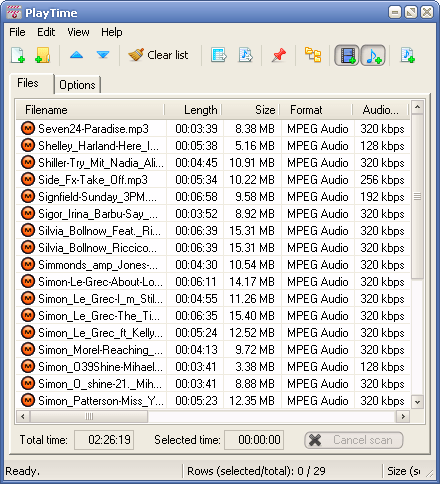The height and width of the screenshot is (484, 440).
Task: Click the Selected time field 00:00:00
Action: point(254,440)
